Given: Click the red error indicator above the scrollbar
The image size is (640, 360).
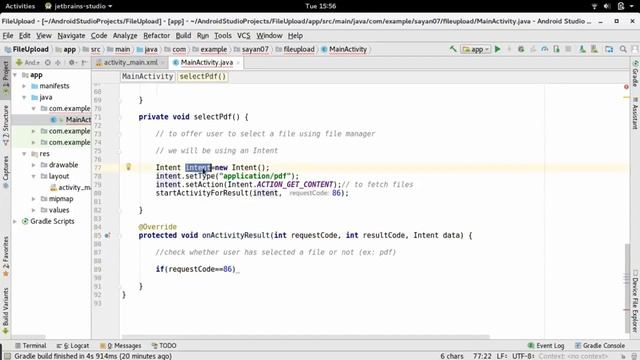Looking at the screenshot, I should (x=626, y=87).
